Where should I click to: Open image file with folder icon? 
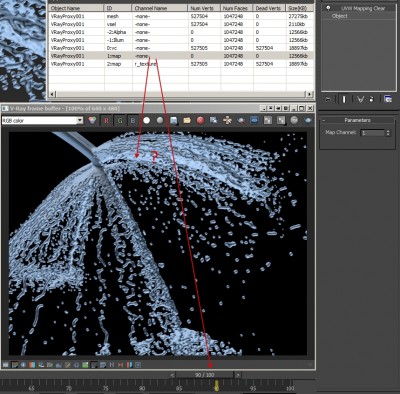click(187, 120)
